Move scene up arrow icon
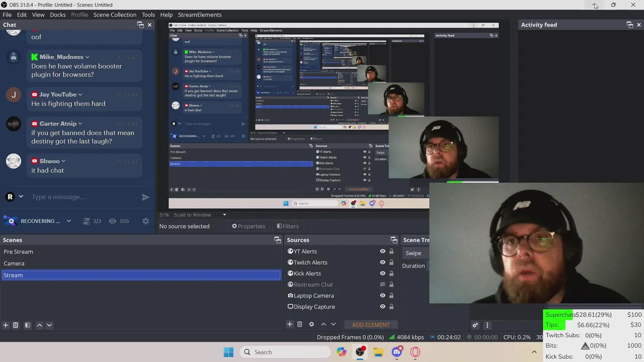The width and height of the screenshot is (644, 362). pos(39,325)
